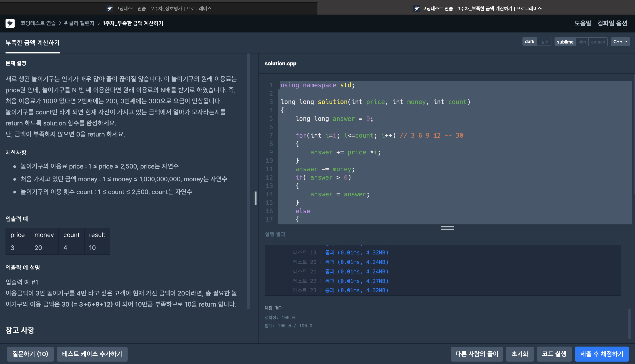Enable vim key binding mode

[582, 42]
